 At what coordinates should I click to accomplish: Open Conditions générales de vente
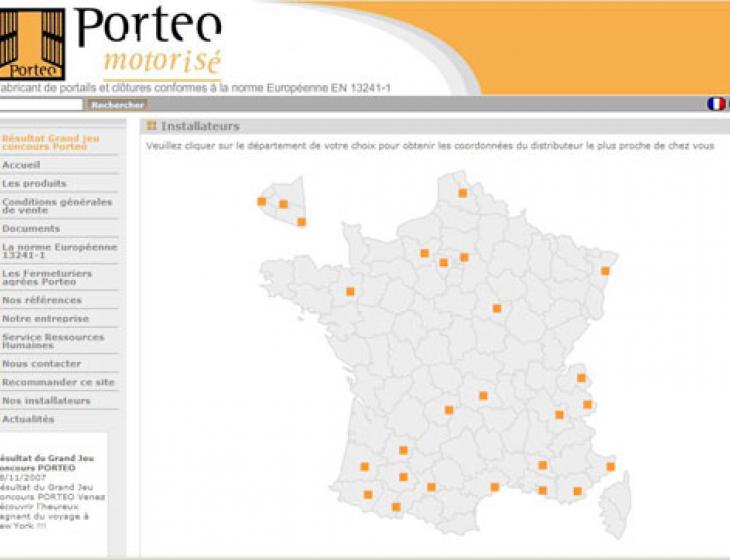pyautogui.click(x=57, y=206)
